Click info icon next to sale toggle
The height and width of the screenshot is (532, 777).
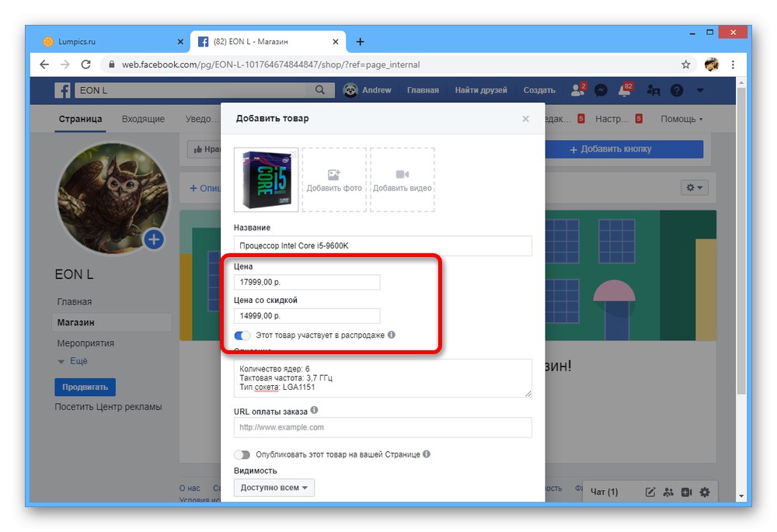[x=392, y=335]
